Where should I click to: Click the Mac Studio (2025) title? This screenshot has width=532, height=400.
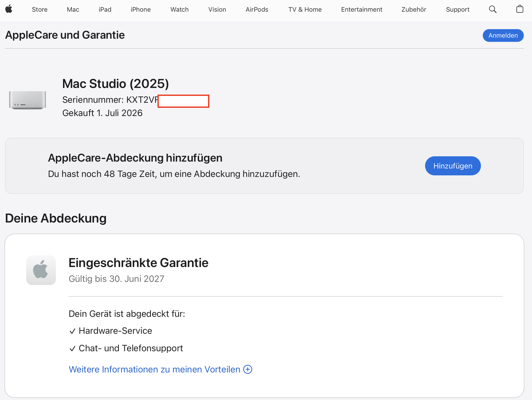[x=115, y=84]
